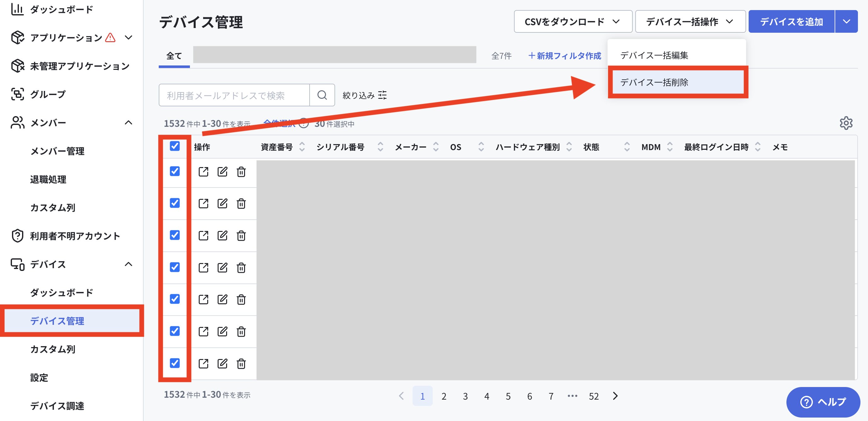Click the first row's edit pencil icon
This screenshot has width=868, height=421.
(x=222, y=171)
